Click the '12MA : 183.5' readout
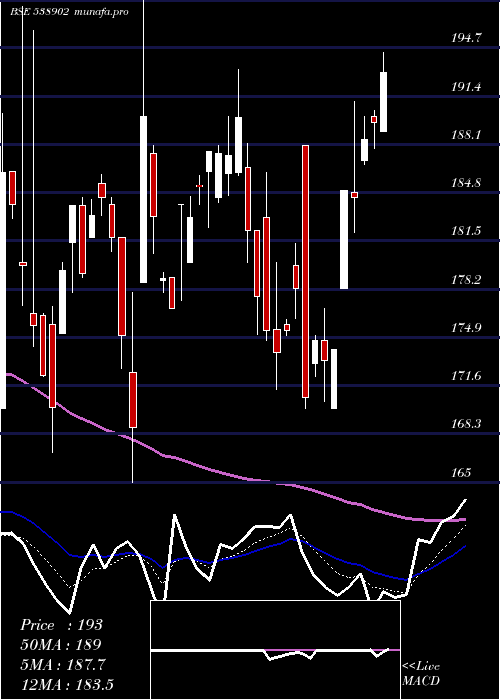Image resolution: width=500 pixels, height=700 pixels. click(x=67, y=684)
